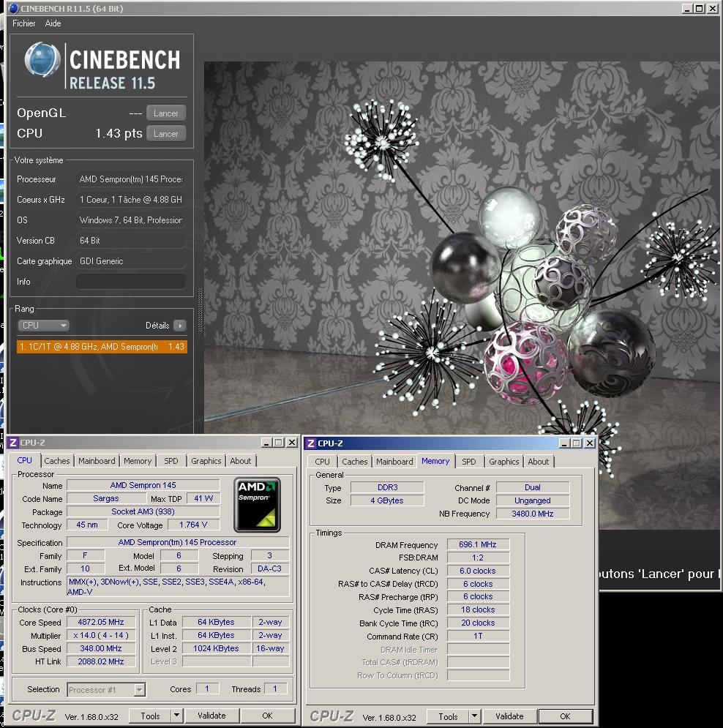Image resolution: width=723 pixels, height=728 pixels.
Task: Open the CPU ranking dropdown under Rang
Action: click(x=43, y=326)
